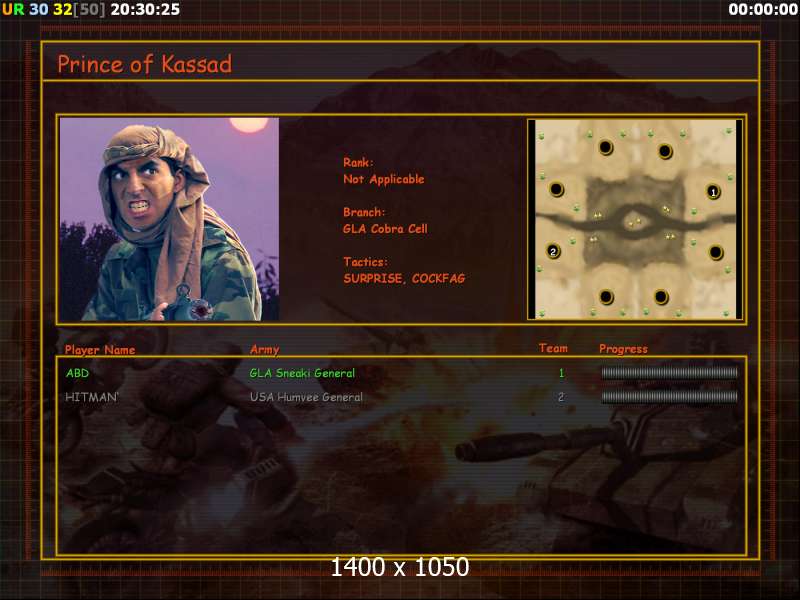Click team number 1 in ABD row
The image size is (800, 600).
(x=561, y=373)
